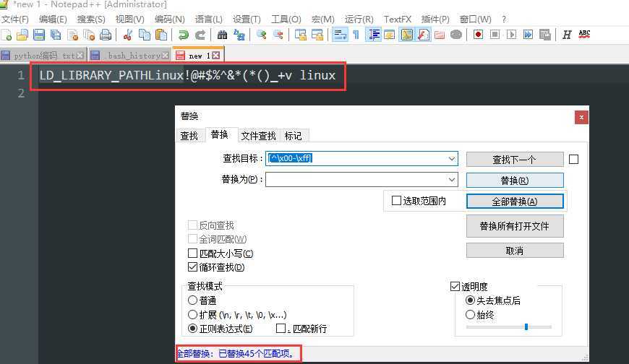Screen dimensions: 629x364
Task: Open the 搜索(S) menu
Action: point(91,19)
